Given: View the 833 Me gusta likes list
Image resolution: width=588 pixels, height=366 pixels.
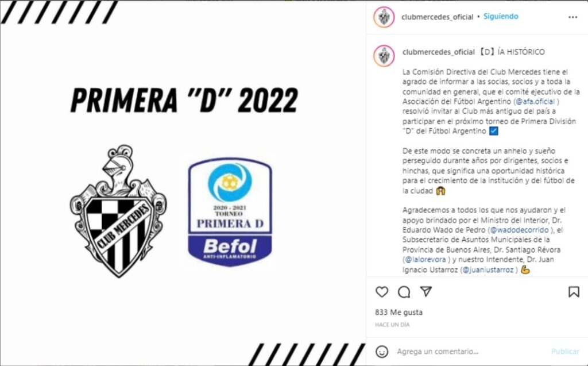Looking at the screenshot, I should pyautogui.click(x=399, y=313).
